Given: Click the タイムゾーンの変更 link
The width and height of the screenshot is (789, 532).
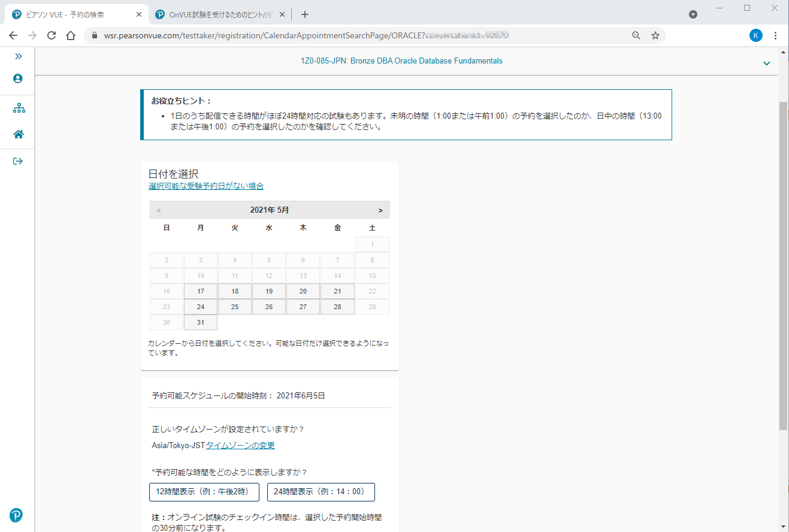Looking at the screenshot, I should point(240,446).
